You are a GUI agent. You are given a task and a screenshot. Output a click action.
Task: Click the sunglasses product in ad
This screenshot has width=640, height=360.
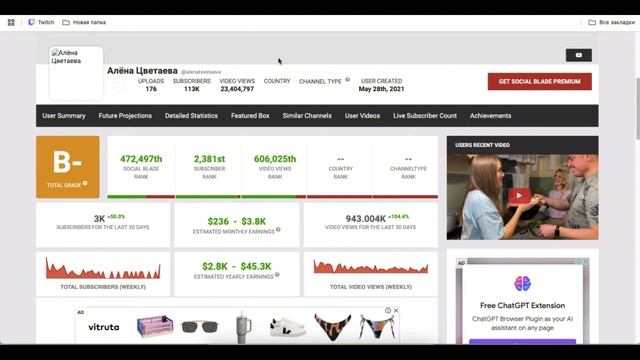(200, 326)
